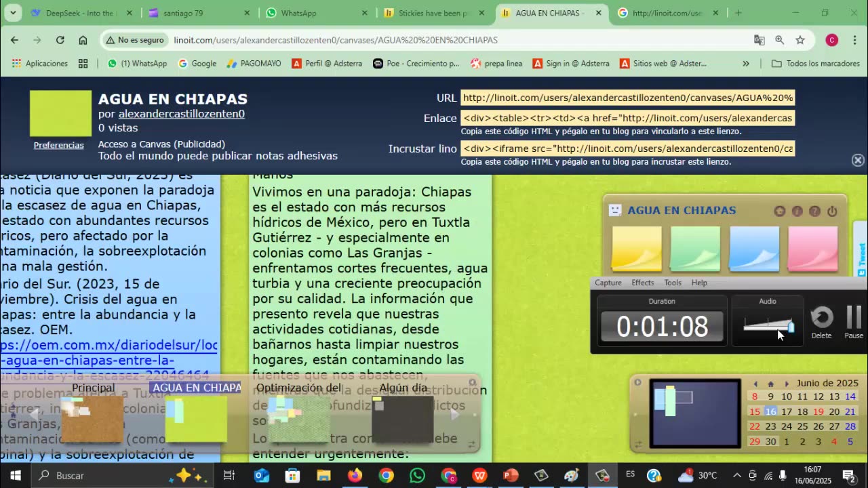868x488 pixels.
Task: Select day 19 in the calendar
Action: (818, 411)
